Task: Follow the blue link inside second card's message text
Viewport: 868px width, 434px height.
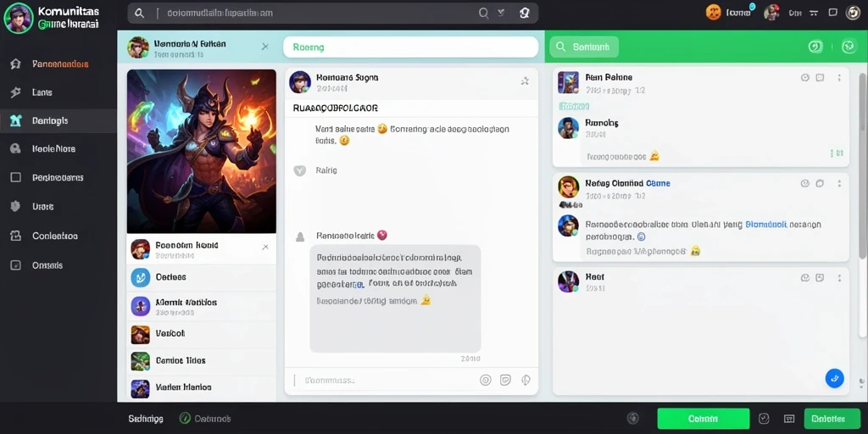Action: coord(766,225)
